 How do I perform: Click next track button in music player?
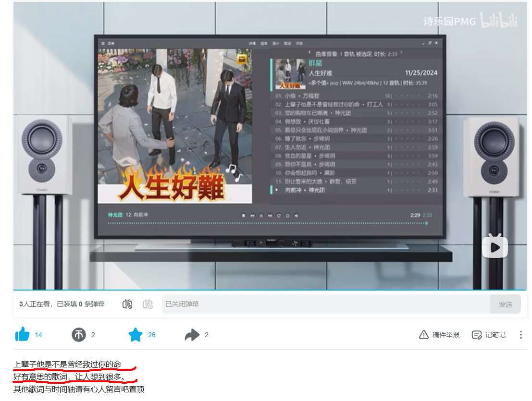[270, 216]
